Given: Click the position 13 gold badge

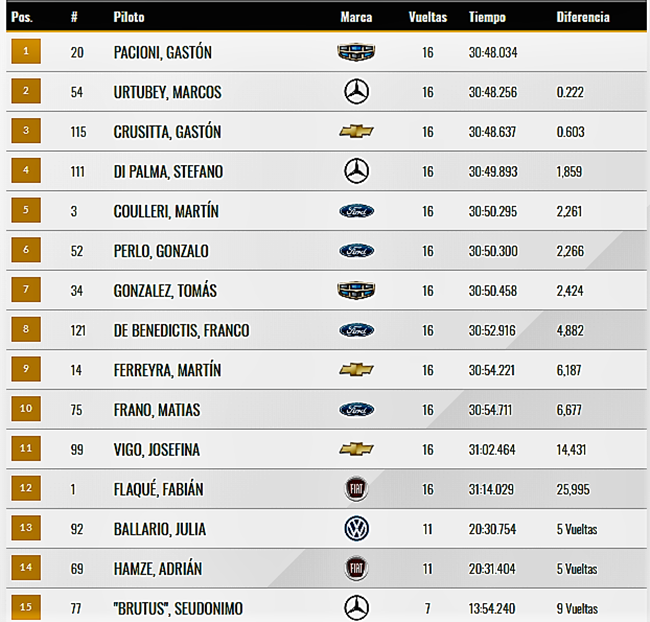Looking at the screenshot, I should coord(26,527).
